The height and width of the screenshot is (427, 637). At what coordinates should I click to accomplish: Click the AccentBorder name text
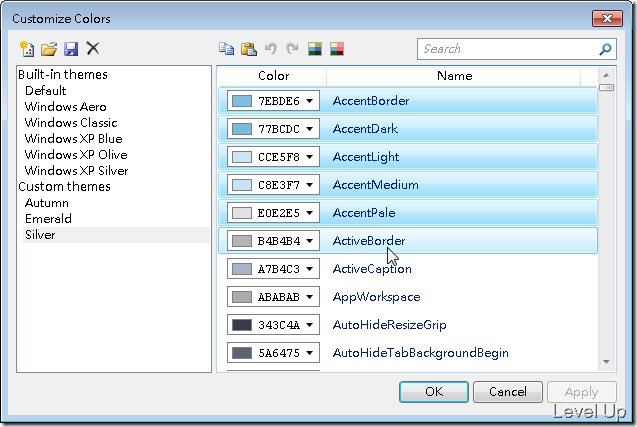[370, 101]
